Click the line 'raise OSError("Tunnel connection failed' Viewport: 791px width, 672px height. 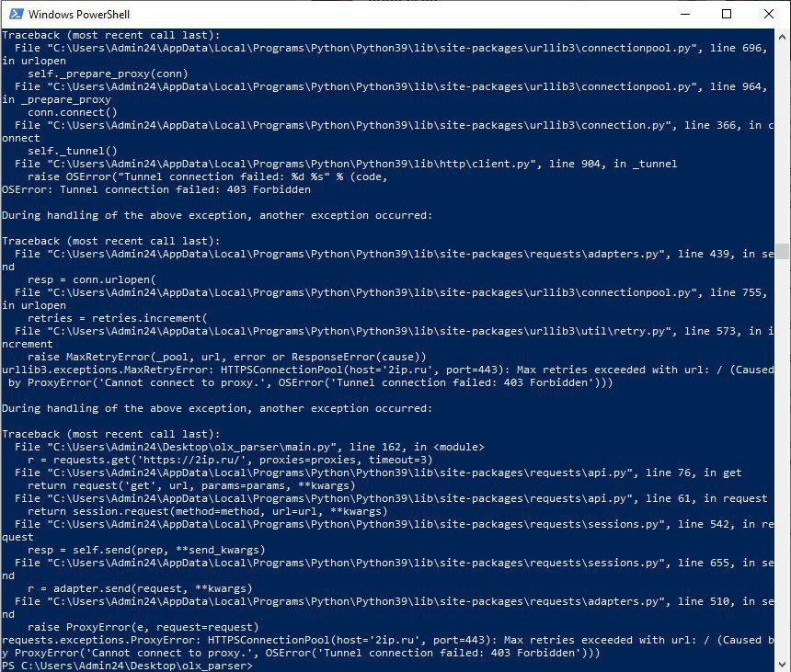[207, 177]
